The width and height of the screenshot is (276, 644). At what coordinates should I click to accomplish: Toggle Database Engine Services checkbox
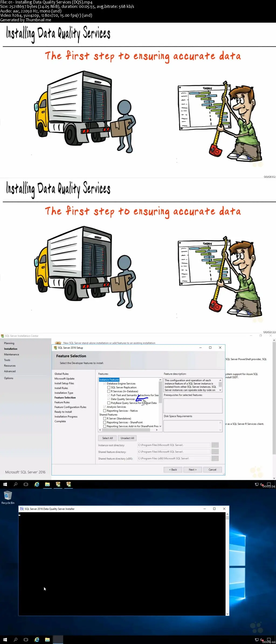click(x=105, y=383)
